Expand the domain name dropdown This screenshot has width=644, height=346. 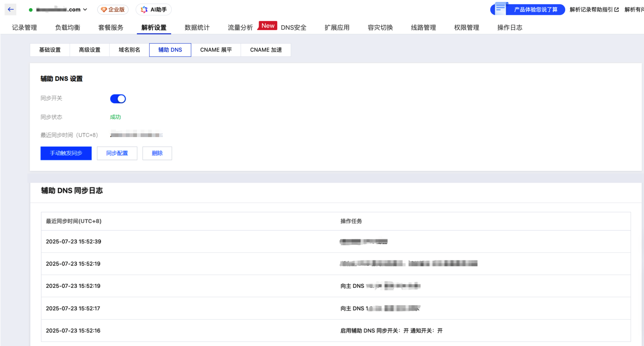tap(85, 10)
